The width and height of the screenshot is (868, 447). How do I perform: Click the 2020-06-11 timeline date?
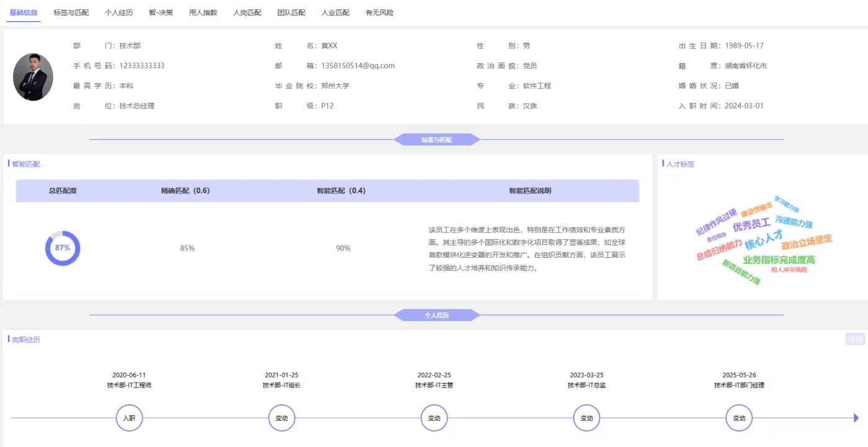pos(129,375)
